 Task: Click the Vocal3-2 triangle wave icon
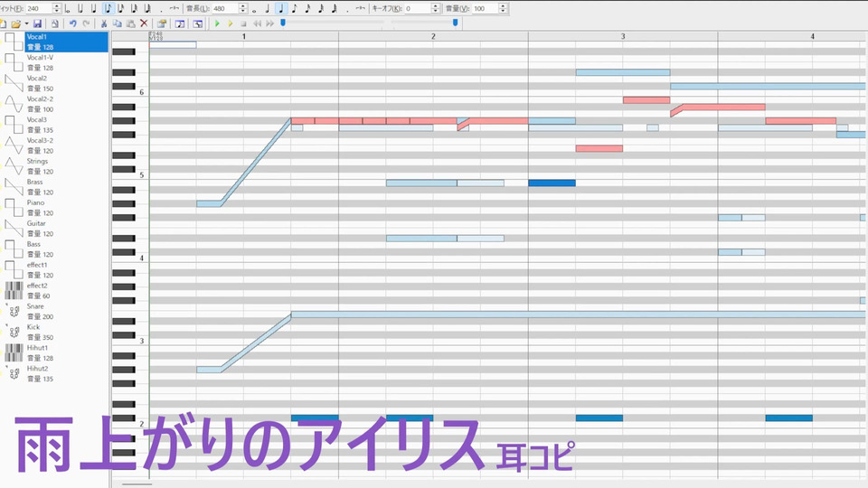pos(14,145)
